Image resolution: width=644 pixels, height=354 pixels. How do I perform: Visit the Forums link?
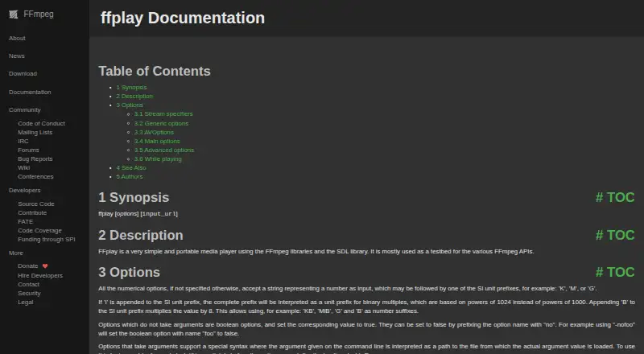(28, 150)
